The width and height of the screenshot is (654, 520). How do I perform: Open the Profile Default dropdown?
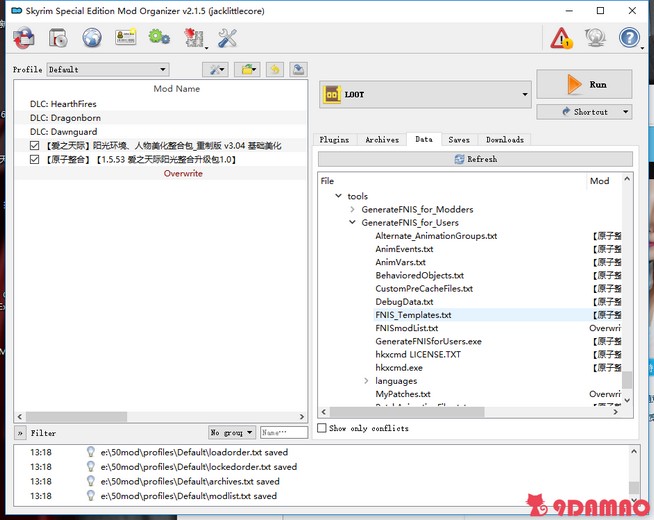point(108,70)
